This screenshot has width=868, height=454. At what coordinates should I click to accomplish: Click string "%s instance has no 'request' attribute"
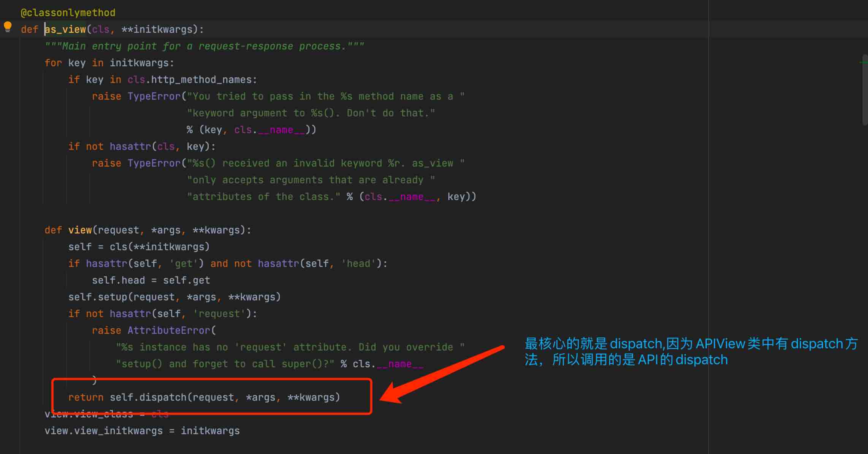290,347
